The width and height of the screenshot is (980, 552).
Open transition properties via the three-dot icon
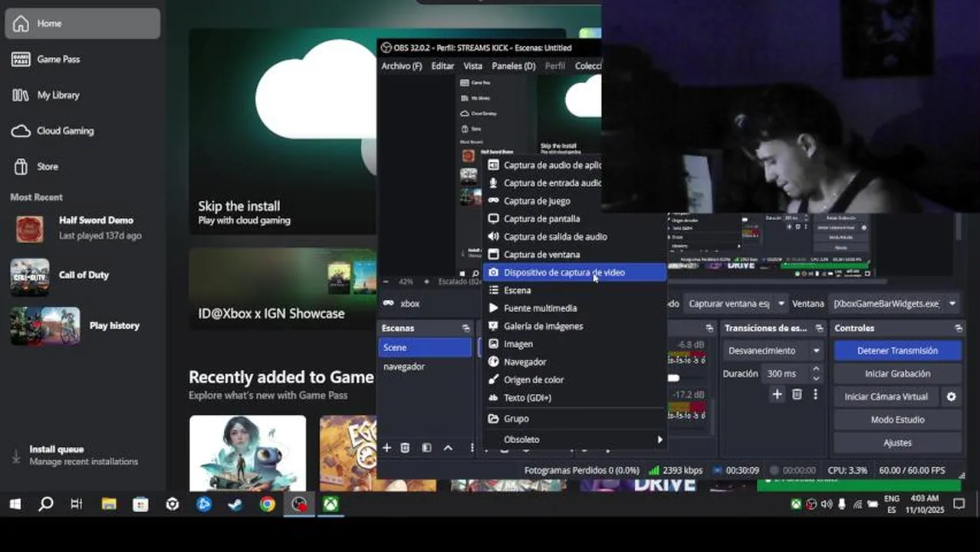(815, 394)
